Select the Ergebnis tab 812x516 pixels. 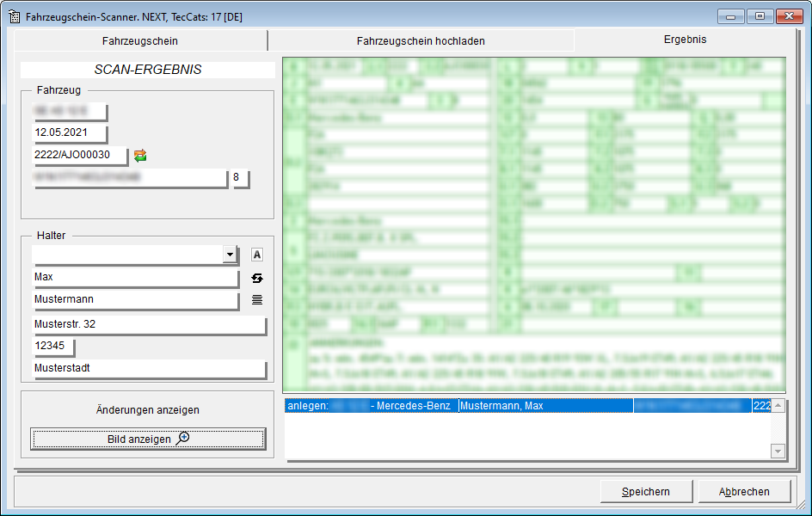(x=684, y=40)
